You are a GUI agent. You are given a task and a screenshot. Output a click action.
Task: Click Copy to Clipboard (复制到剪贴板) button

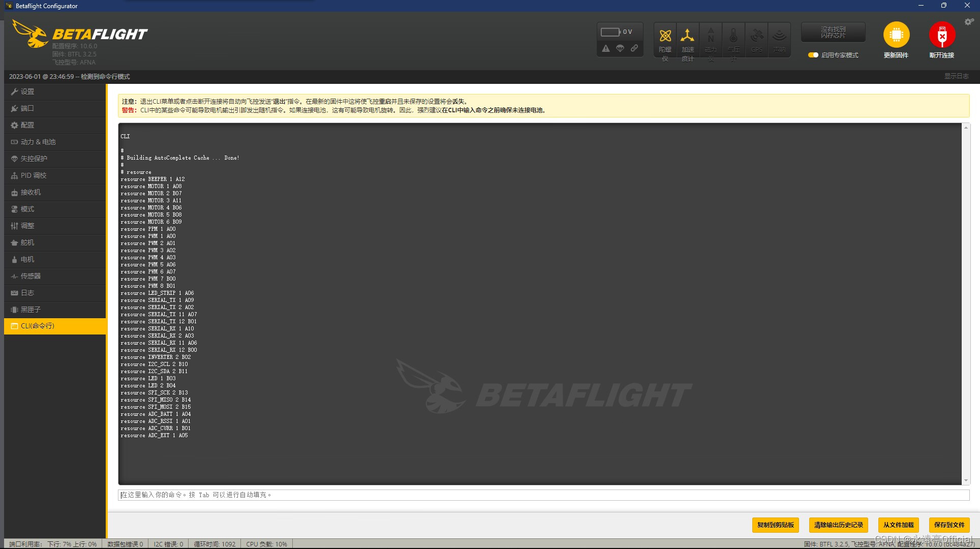coord(775,525)
